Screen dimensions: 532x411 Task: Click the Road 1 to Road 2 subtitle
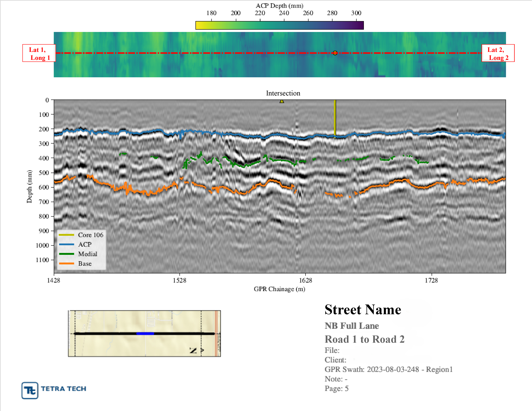tap(364, 339)
